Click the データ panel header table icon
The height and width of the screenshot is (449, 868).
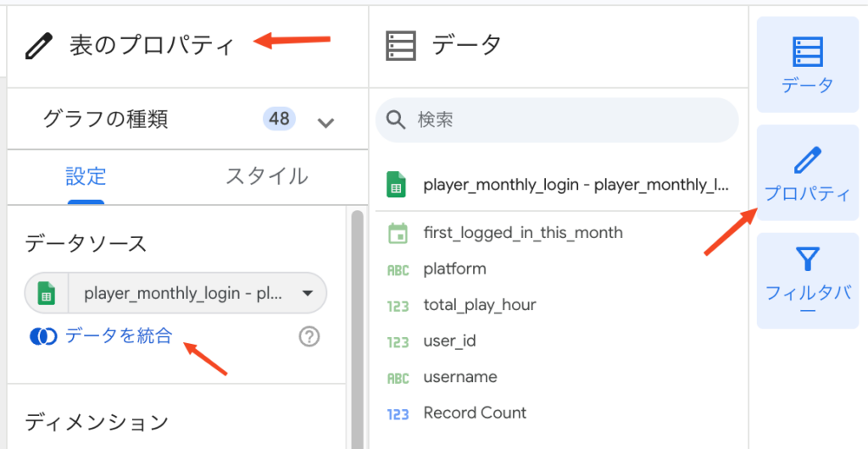click(x=401, y=45)
